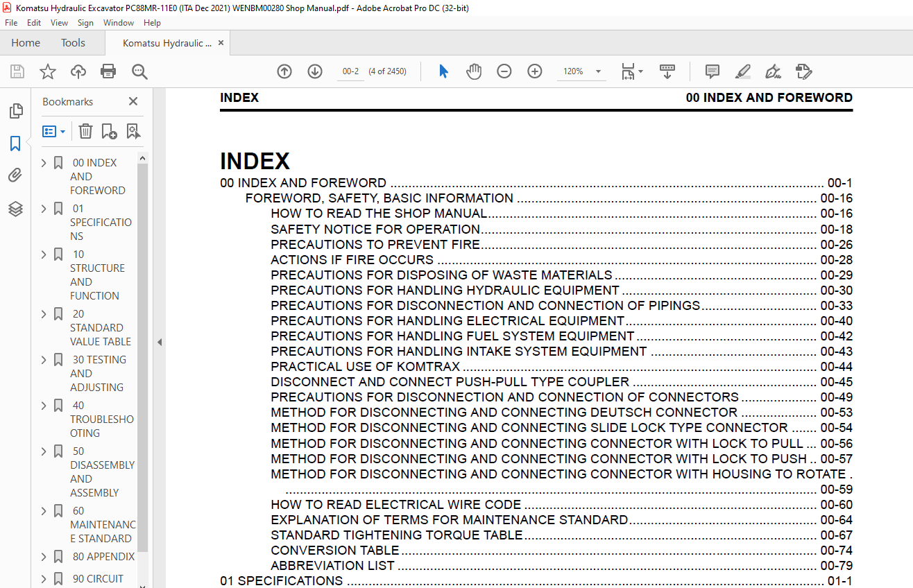Collapse the navigation pane with side arrow

[x=160, y=342]
